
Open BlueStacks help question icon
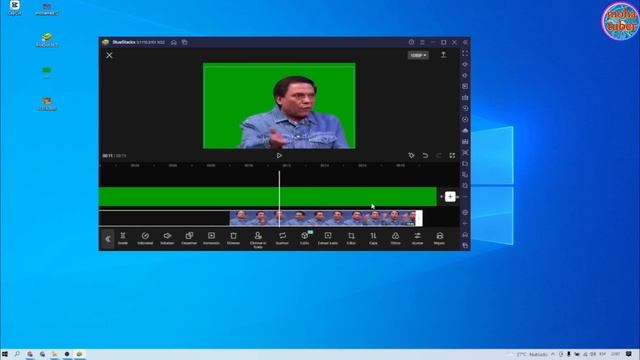pyautogui.click(x=411, y=42)
